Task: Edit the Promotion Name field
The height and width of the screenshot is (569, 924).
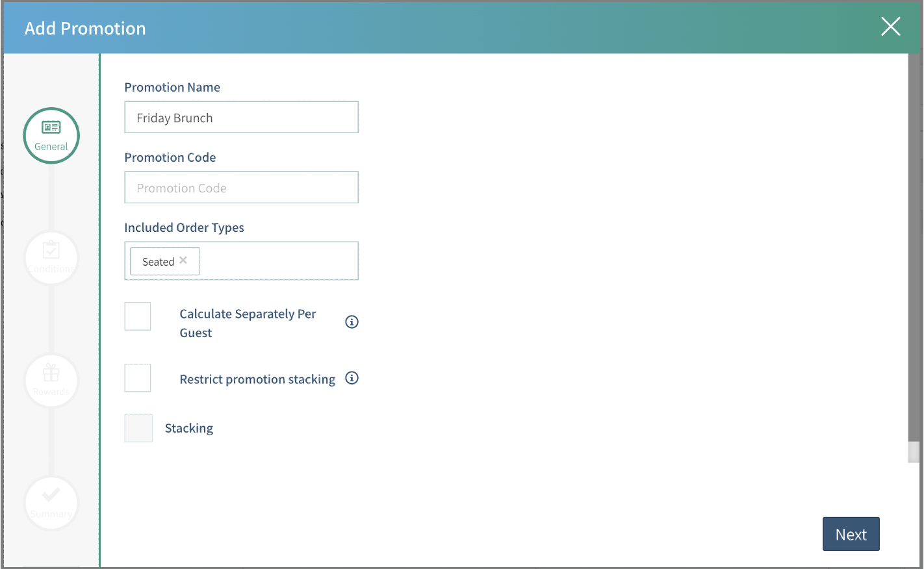Action: point(241,118)
